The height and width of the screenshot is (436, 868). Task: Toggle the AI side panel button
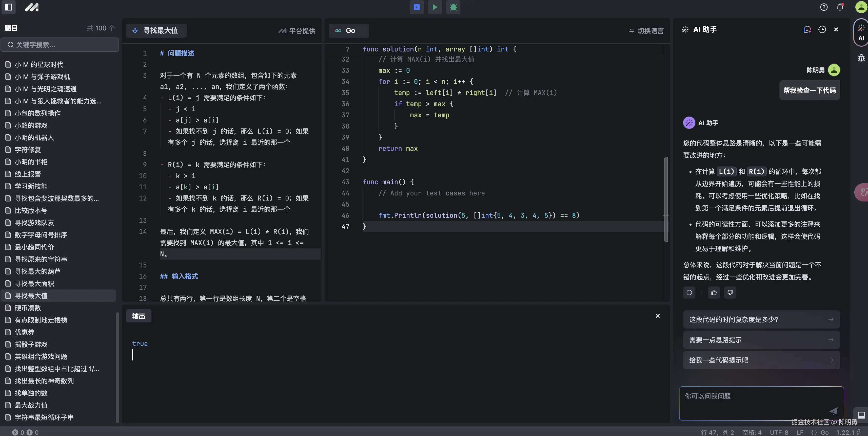pos(861,33)
